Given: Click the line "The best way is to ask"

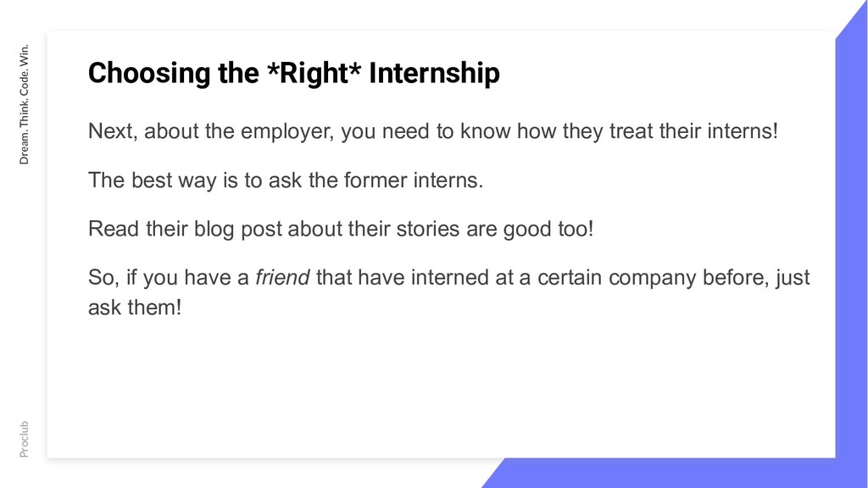Looking at the screenshot, I should (286, 180).
